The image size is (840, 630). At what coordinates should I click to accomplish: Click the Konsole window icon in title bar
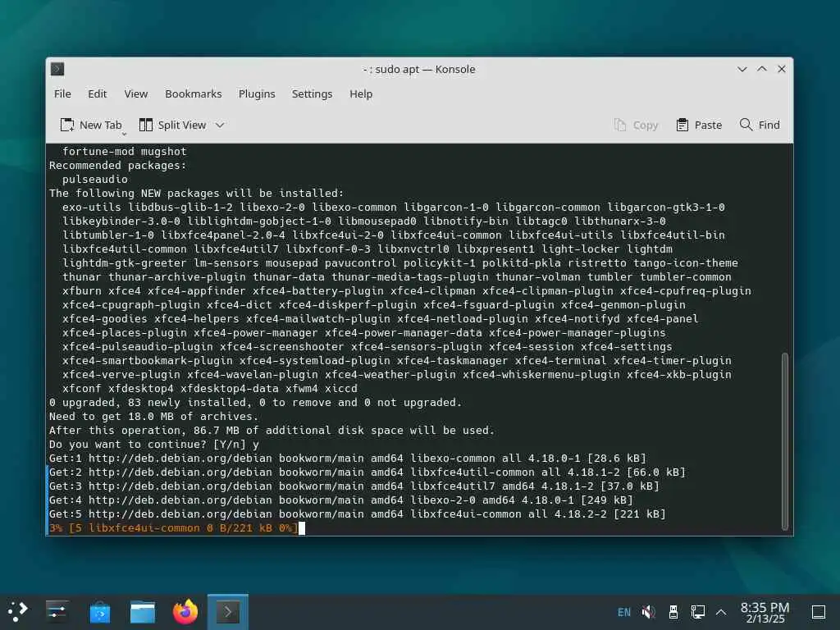(57, 69)
